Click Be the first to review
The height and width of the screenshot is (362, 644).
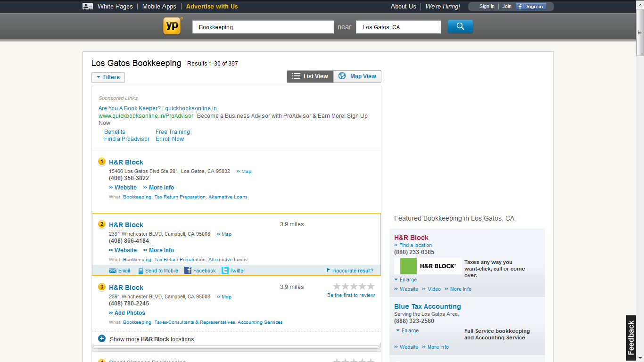pos(351,295)
